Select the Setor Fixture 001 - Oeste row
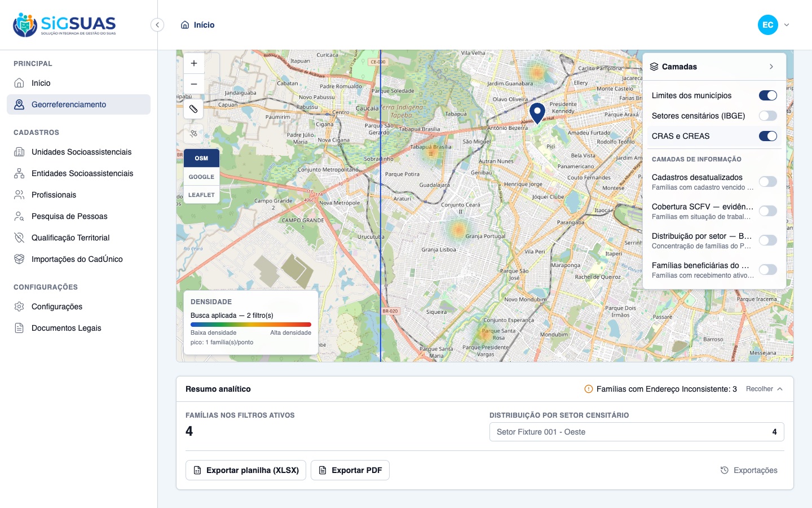This screenshot has height=508, width=812. [x=637, y=432]
